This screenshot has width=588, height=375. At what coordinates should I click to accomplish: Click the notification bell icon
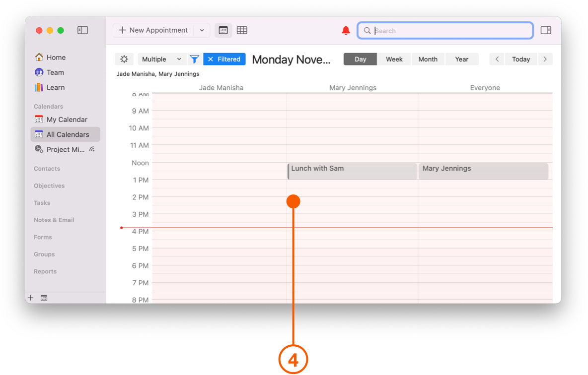point(346,30)
